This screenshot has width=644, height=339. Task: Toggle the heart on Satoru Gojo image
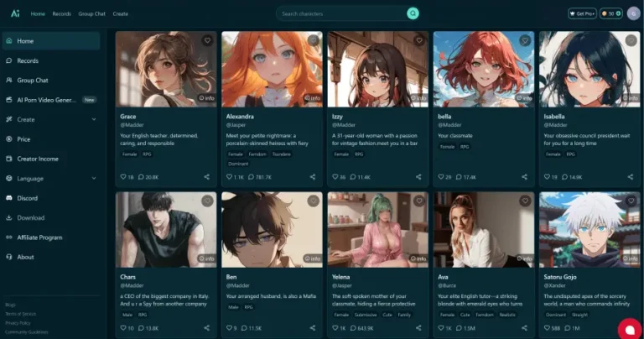click(x=631, y=201)
